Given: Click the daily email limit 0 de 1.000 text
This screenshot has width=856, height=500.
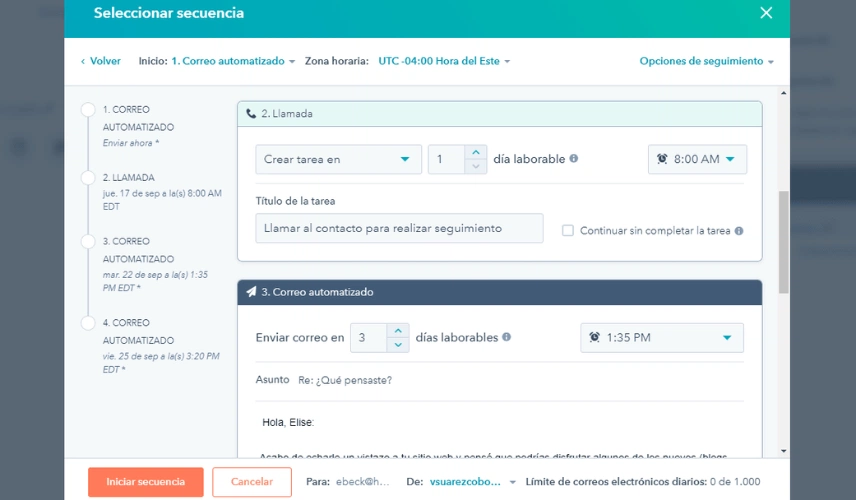Looking at the screenshot, I should pyautogui.click(x=735, y=482).
